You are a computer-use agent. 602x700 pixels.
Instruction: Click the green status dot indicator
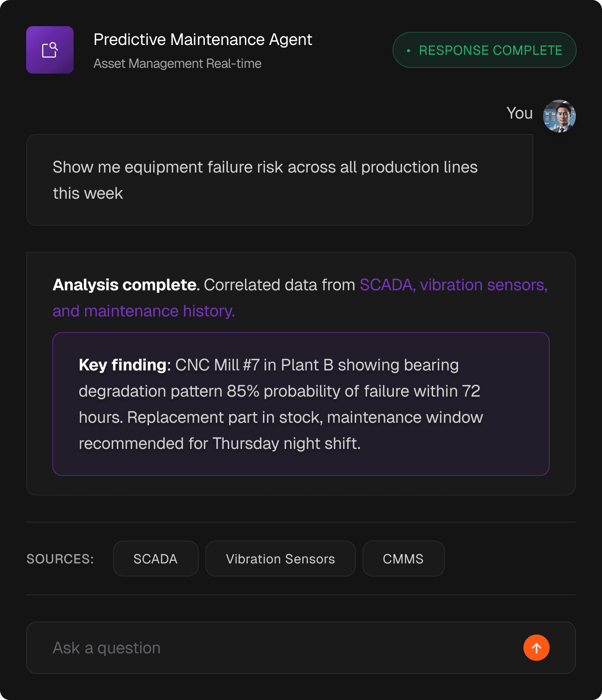click(408, 51)
